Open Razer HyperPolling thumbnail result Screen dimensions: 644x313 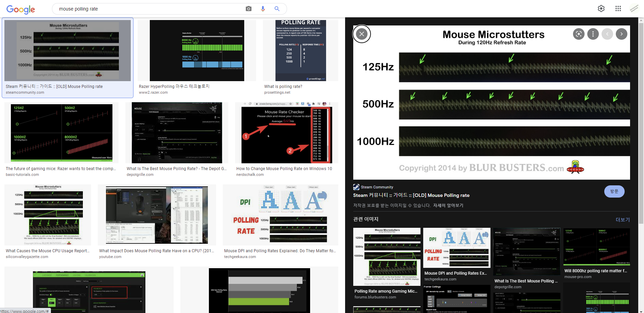[x=197, y=51]
